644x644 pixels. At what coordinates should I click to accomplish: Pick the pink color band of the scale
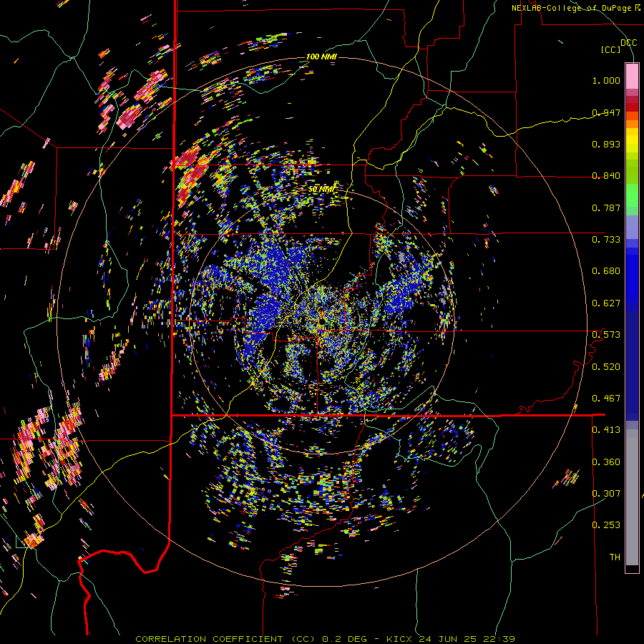point(632,76)
